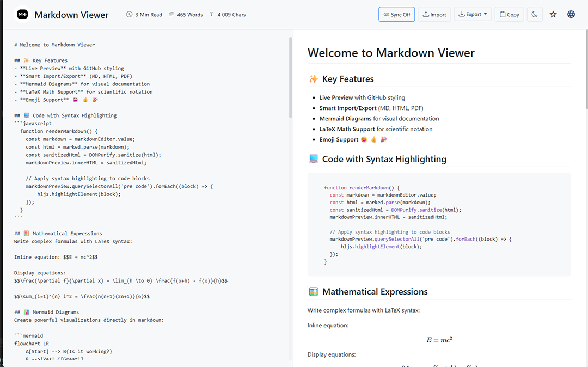
Task: Open the Export dropdown menu
Action: 473,14
